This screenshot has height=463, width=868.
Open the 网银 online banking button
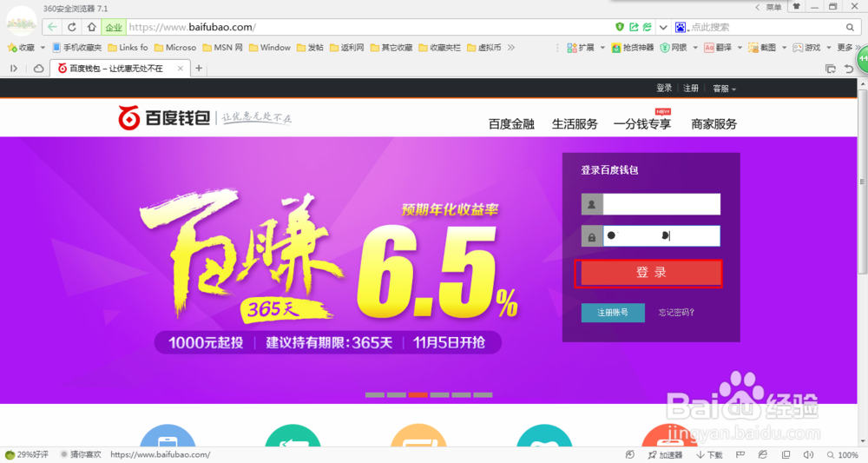674,48
